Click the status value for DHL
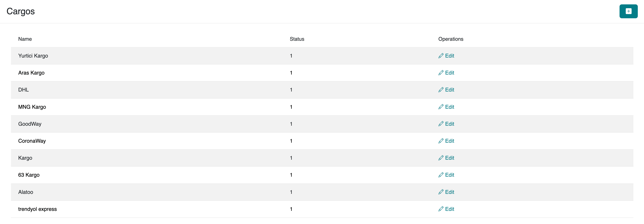 click(x=291, y=90)
